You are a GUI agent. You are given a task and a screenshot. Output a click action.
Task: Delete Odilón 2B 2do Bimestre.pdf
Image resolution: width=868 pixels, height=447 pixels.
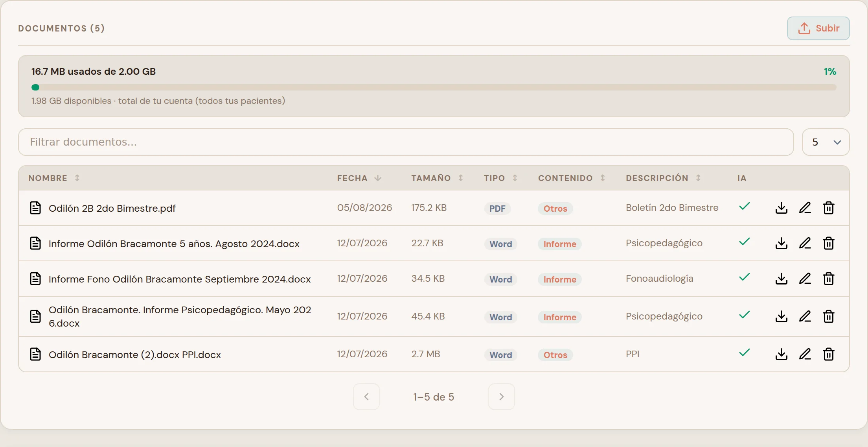(x=828, y=208)
